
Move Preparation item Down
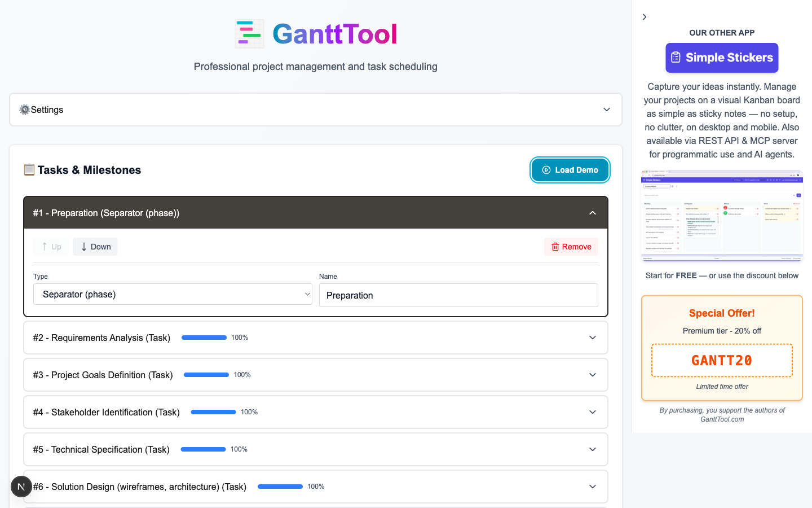95,247
